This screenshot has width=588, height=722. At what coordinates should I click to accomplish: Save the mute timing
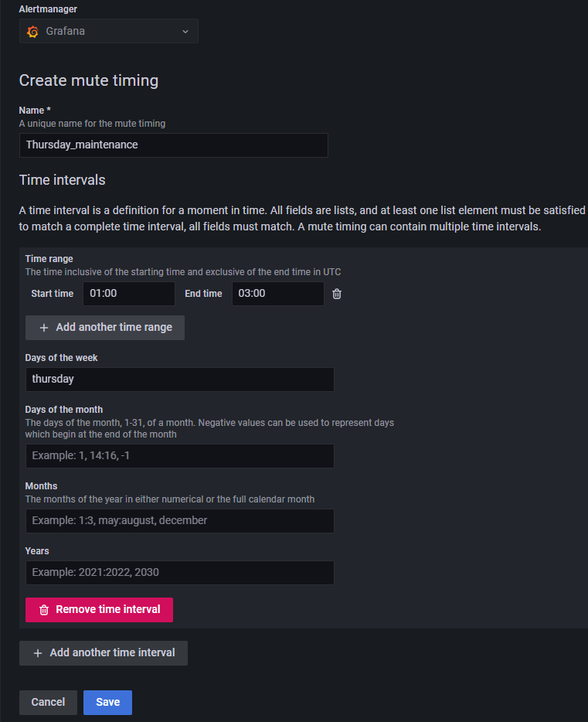pyautogui.click(x=107, y=702)
